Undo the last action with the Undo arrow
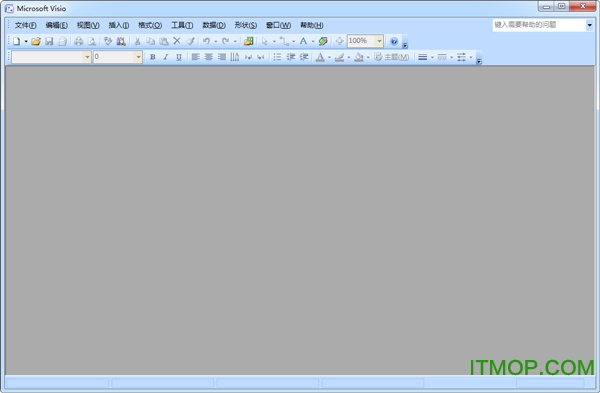600x393 pixels. (x=207, y=41)
